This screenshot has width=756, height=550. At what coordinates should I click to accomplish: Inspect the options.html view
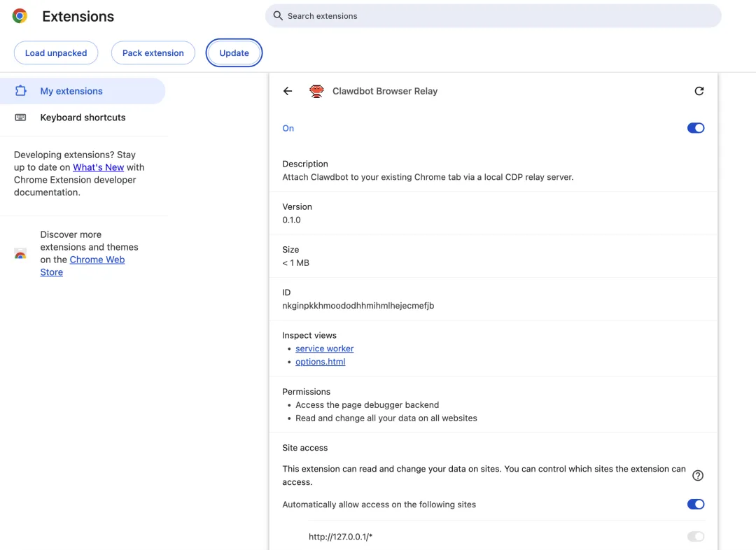(x=320, y=361)
